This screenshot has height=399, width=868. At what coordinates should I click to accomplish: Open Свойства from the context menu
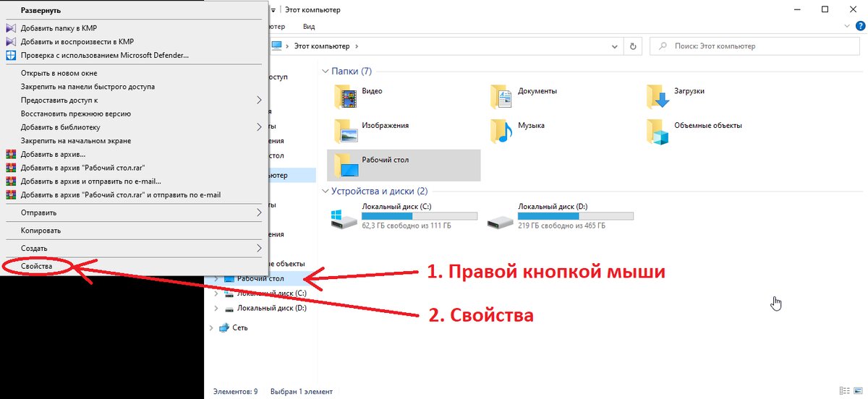37,266
